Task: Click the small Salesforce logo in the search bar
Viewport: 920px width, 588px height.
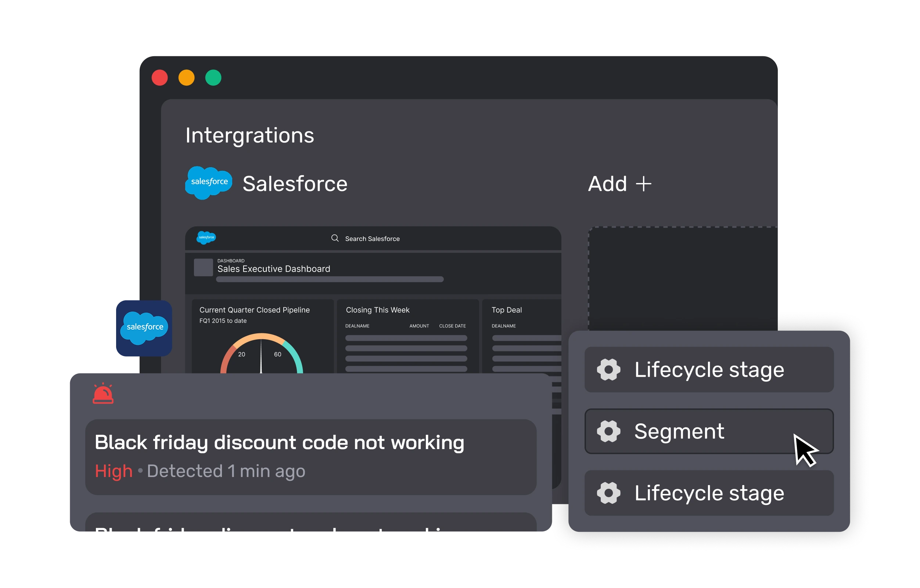Action: [206, 238]
